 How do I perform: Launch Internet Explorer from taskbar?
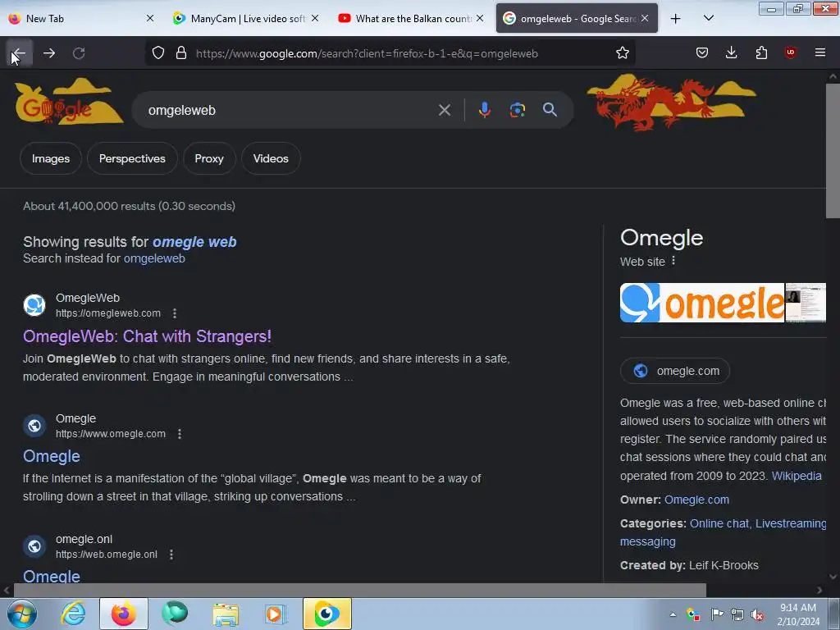coord(73,614)
